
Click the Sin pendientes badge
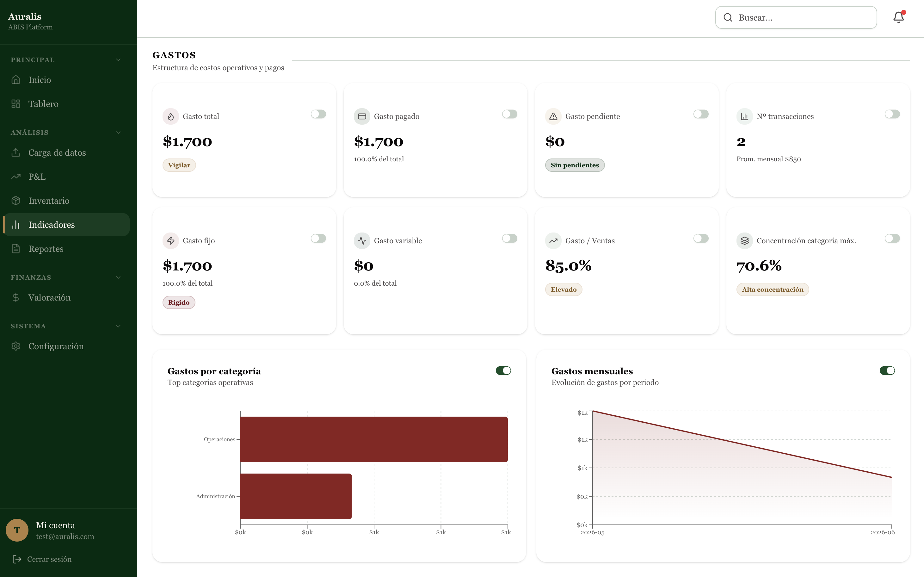tap(575, 165)
